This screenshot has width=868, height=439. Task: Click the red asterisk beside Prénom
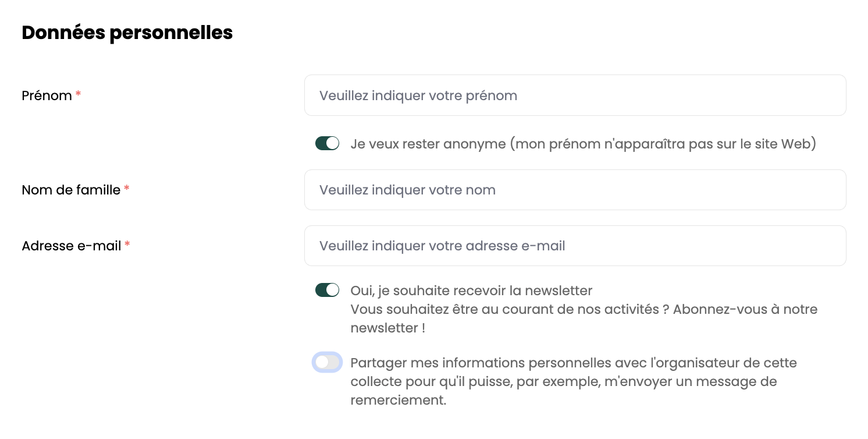tap(78, 94)
